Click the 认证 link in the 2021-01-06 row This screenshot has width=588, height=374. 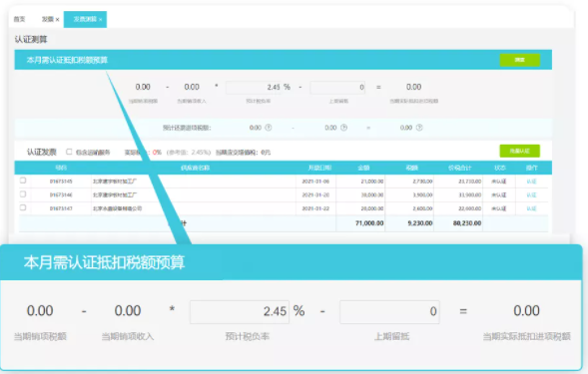click(x=531, y=182)
